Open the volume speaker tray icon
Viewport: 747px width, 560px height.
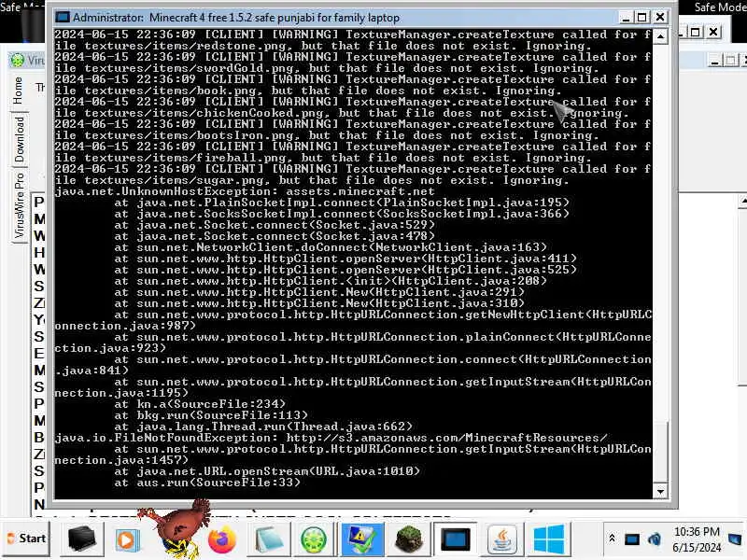655,539
